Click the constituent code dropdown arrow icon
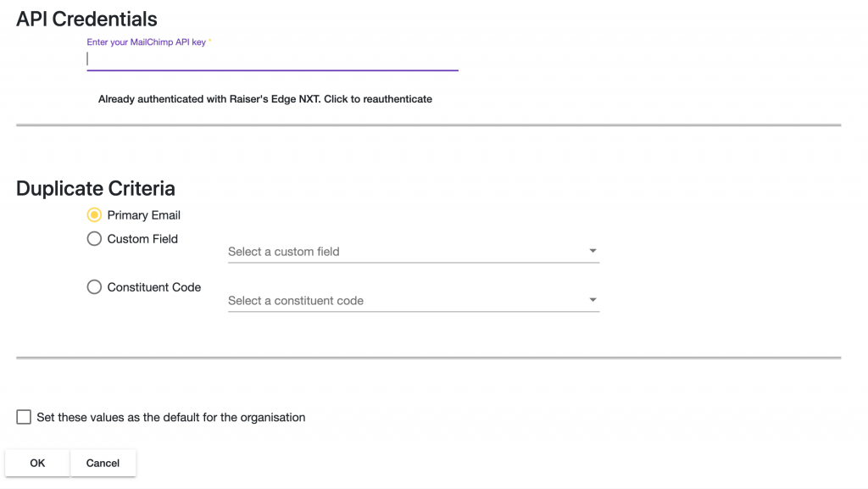Viewport: 868px width, 489px height. point(593,300)
